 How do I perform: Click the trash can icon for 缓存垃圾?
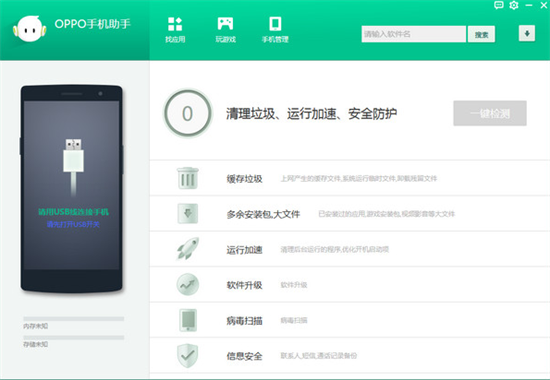pyautogui.click(x=188, y=178)
